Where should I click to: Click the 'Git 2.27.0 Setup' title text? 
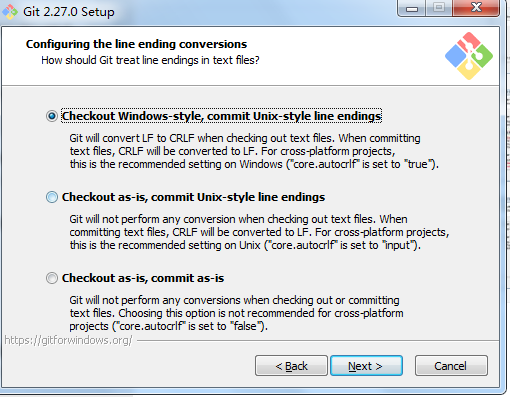click(69, 12)
